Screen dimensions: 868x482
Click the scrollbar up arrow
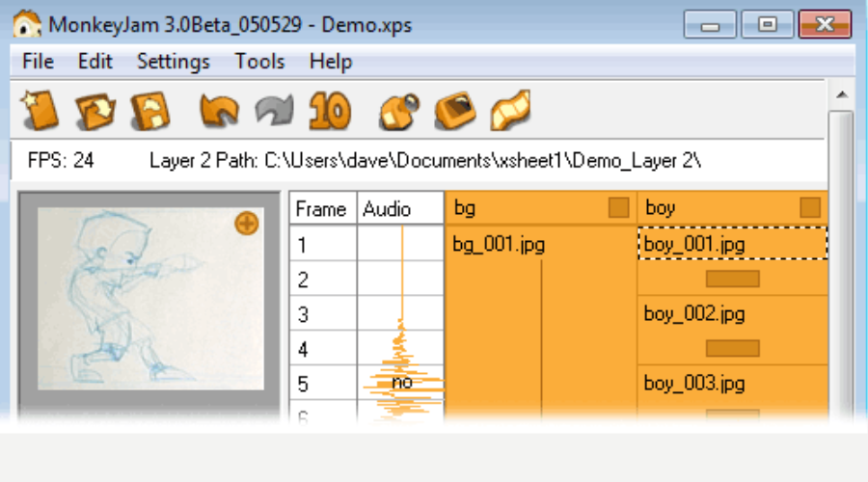coord(842,94)
